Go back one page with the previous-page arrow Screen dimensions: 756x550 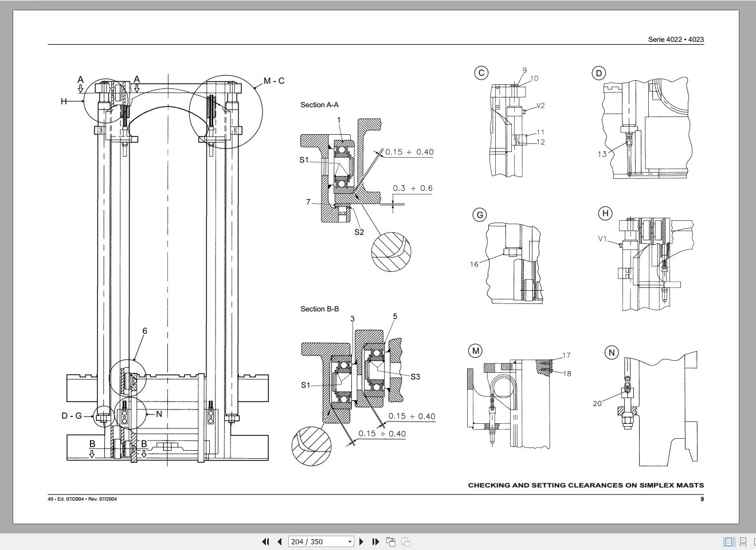tap(279, 541)
